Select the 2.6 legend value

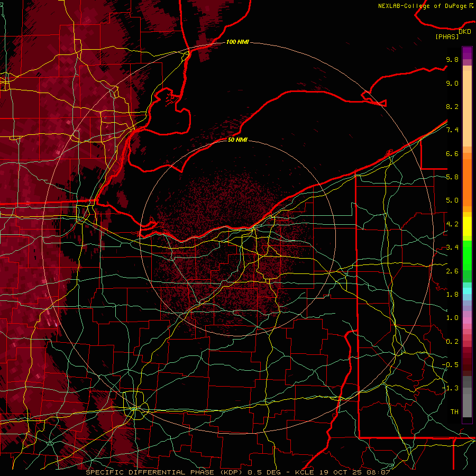[x=452, y=271]
